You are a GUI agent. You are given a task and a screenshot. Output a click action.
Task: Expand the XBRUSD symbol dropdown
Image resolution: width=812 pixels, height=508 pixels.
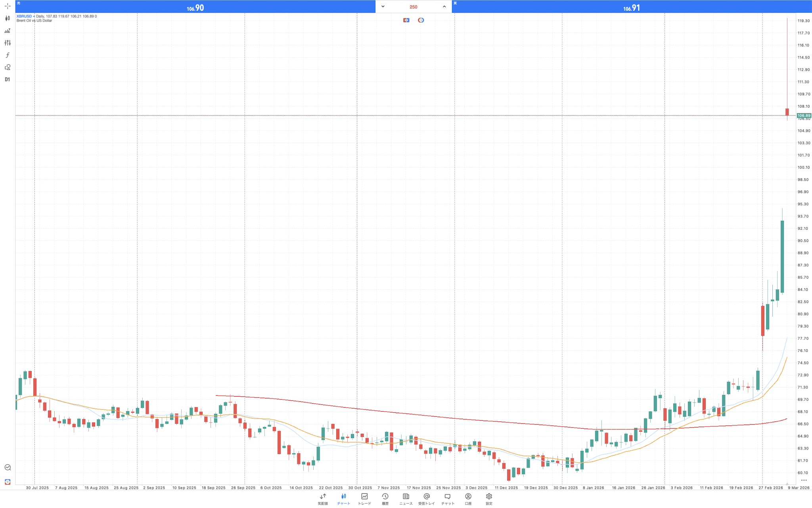coord(34,16)
